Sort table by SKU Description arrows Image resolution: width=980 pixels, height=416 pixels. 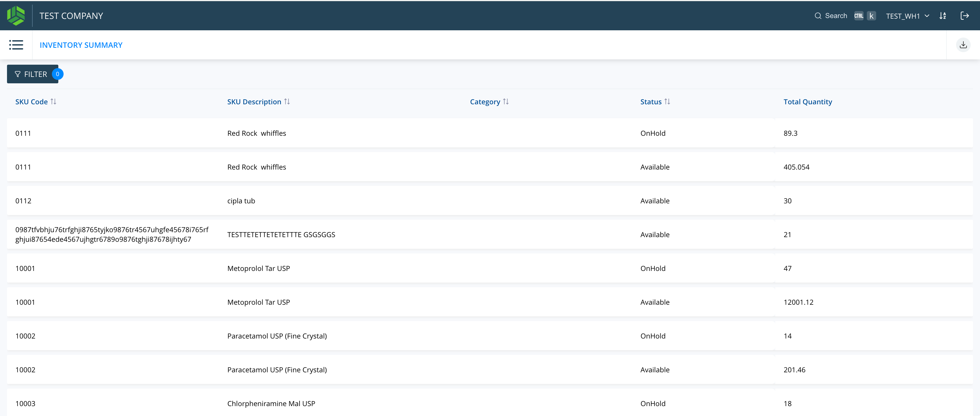(287, 101)
